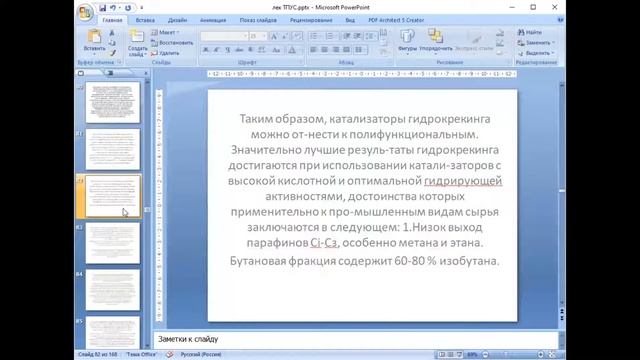Open the columns dropdown in the paragraph group

(x=360, y=50)
